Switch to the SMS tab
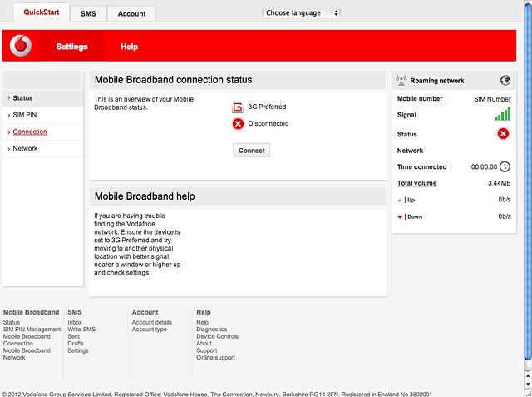 88,13
